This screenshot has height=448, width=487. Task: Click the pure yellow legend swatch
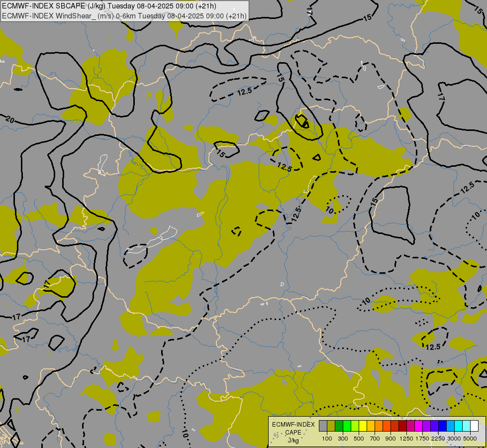[x=363, y=426]
